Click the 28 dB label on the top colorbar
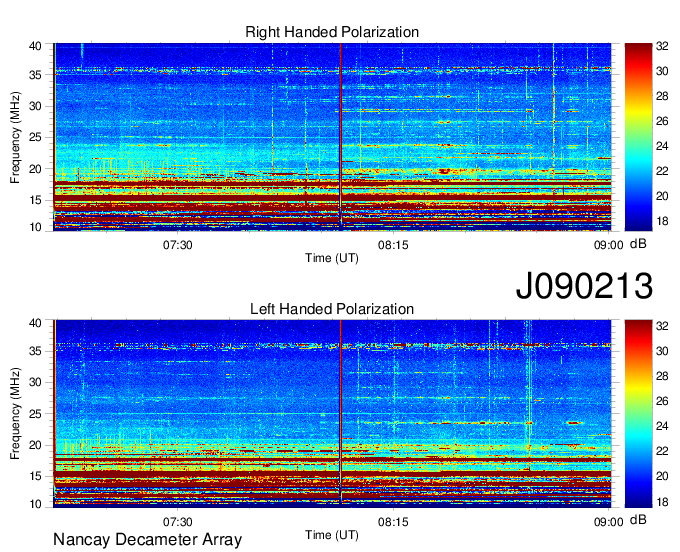Image resolution: width=680 pixels, height=552 pixels. (x=662, y=96)
